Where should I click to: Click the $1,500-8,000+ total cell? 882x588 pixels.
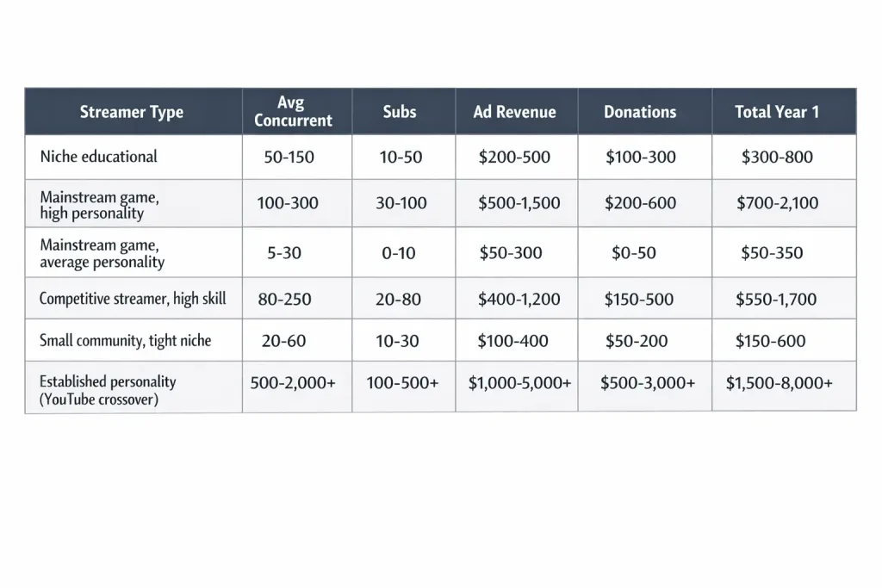[780, 384]
